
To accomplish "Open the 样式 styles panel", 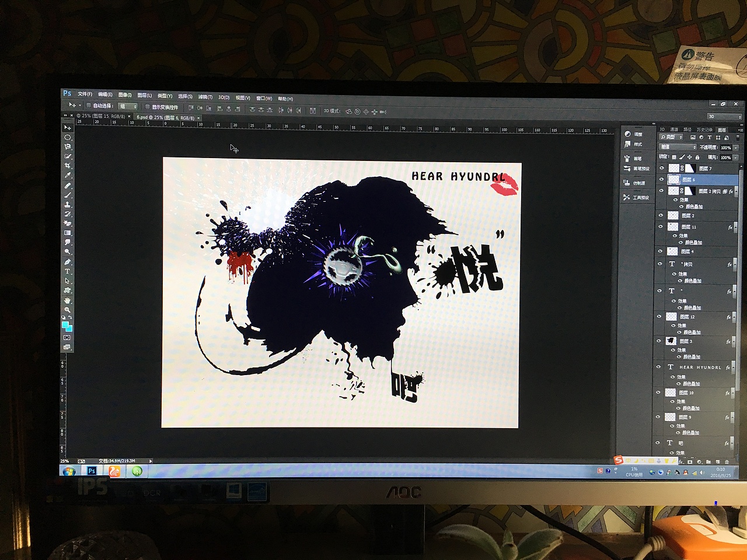I will click(634, 143).
